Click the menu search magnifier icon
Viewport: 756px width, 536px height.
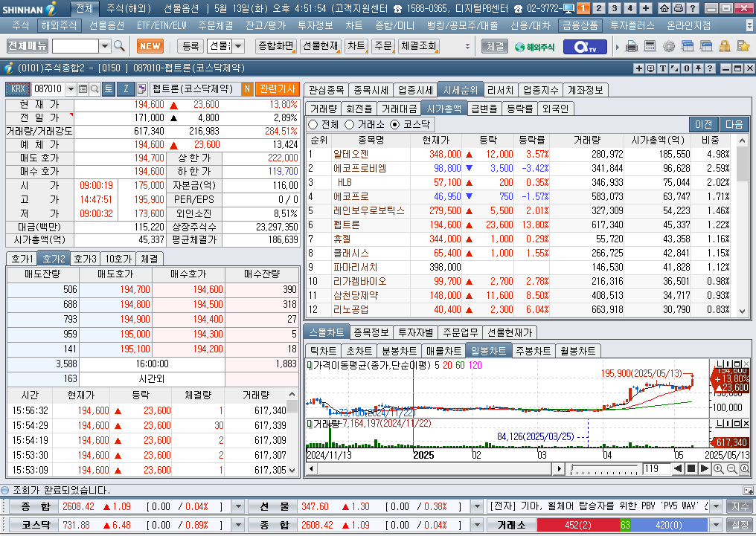[119, 46]
